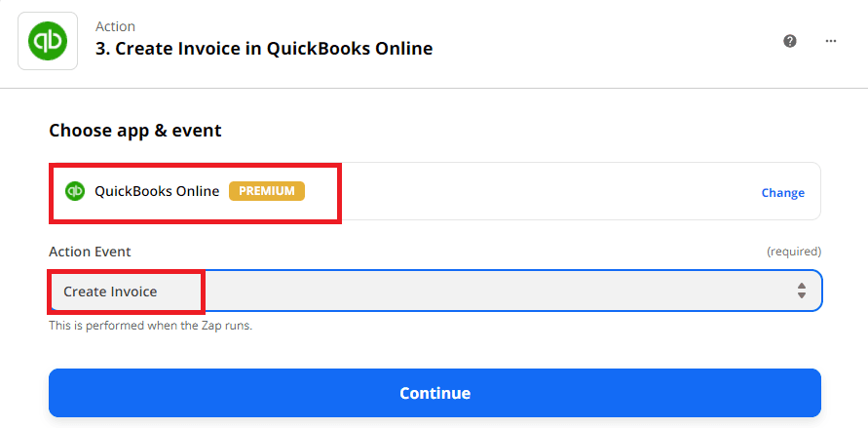Viewport: 868px width, 428px height.
Task: Collapse the Choose app & event section heading
Action: pos(135,131)
